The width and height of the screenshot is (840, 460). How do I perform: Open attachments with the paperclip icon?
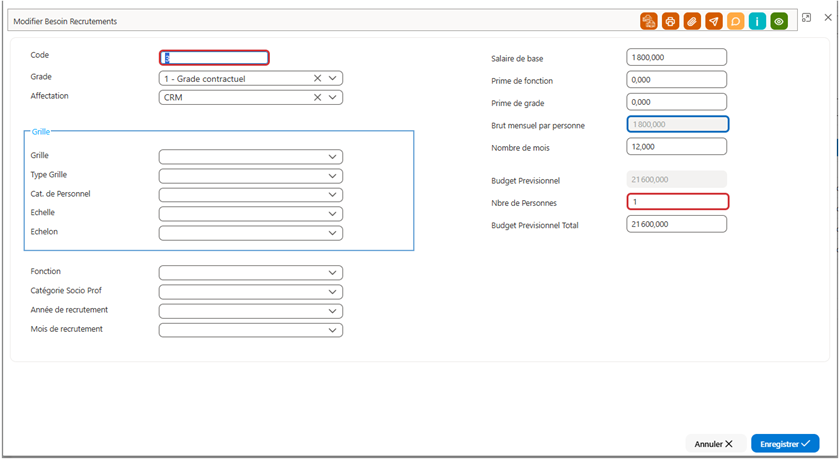[x=692, y=21]
